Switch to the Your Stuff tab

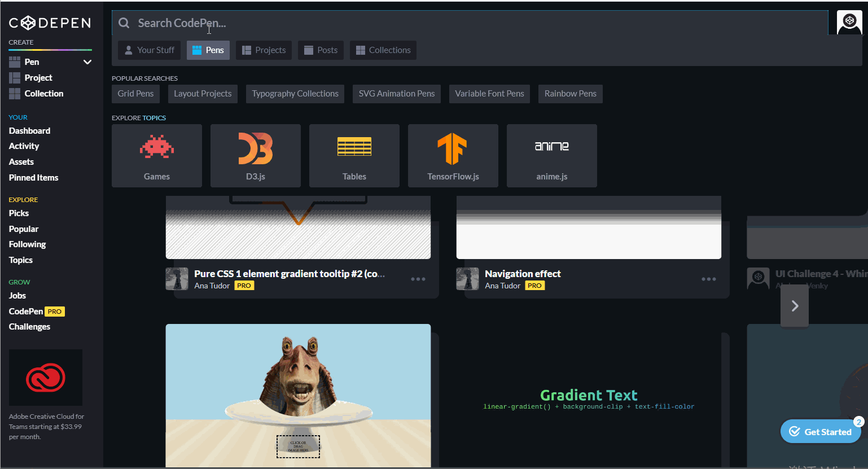[149, 50]
